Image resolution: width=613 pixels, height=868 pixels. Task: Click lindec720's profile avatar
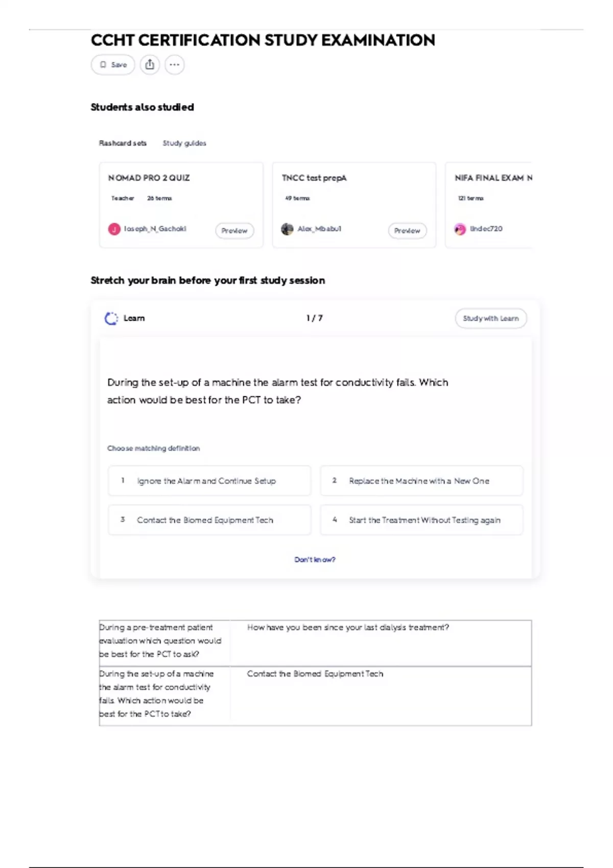click(460, 229)
